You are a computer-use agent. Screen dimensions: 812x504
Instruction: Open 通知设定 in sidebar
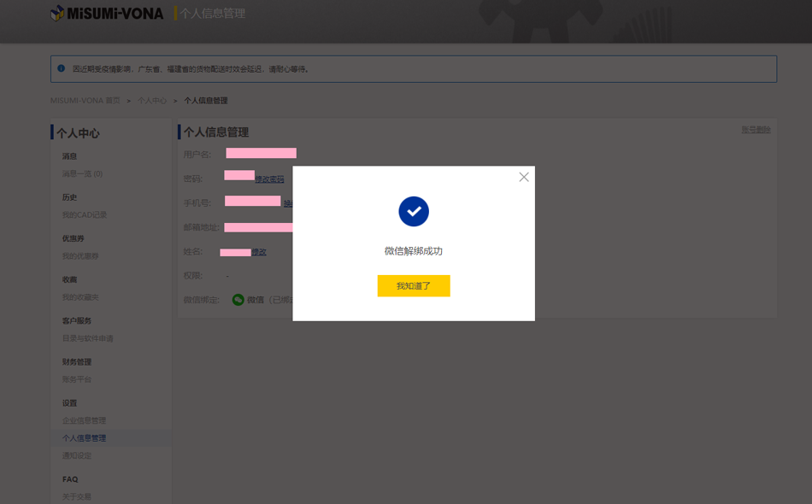point(76,455)
